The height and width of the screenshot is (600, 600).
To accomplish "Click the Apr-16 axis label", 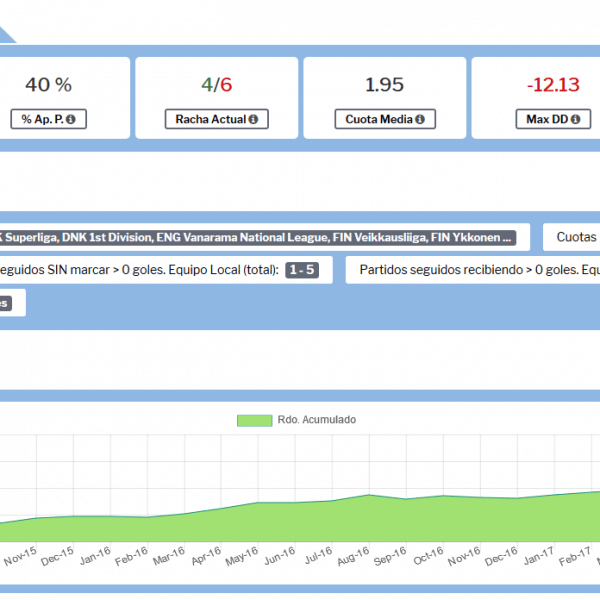I will (206, 556).
